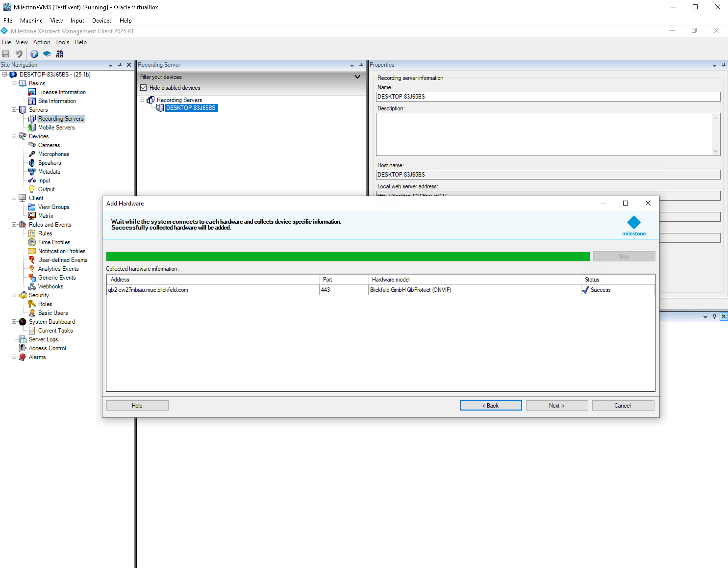Click the binoculars search icon
This screenshot has width=728, height=568.
(60, 54)
